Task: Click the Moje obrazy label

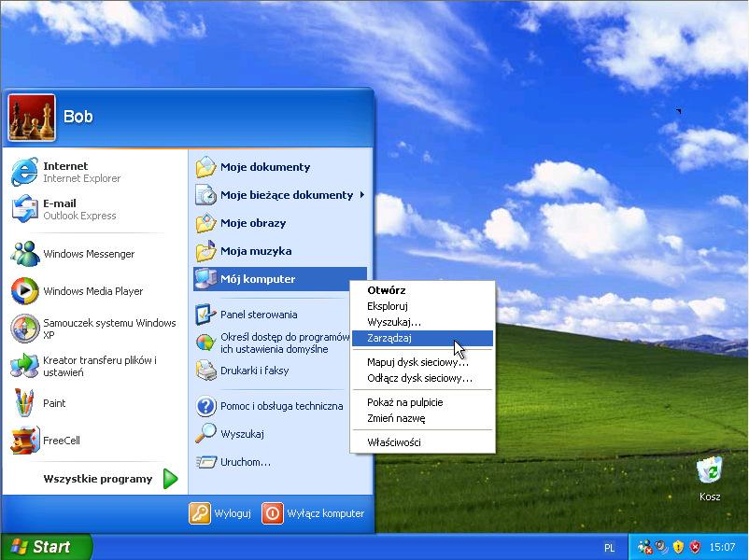Action: pos(253,223)
